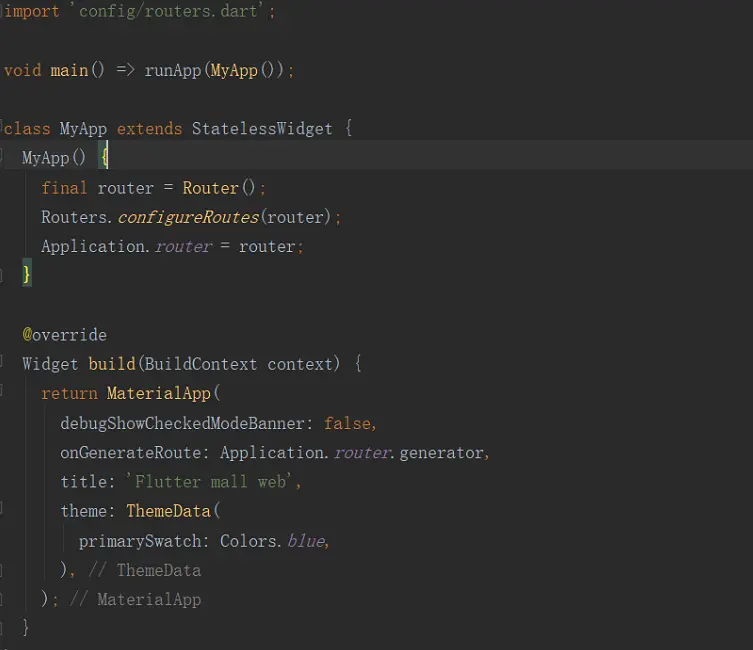Click italic 'router' after 'Application.' in assignment
The width and height of the screenshot is (753, 650).
(x=183, y=247)
